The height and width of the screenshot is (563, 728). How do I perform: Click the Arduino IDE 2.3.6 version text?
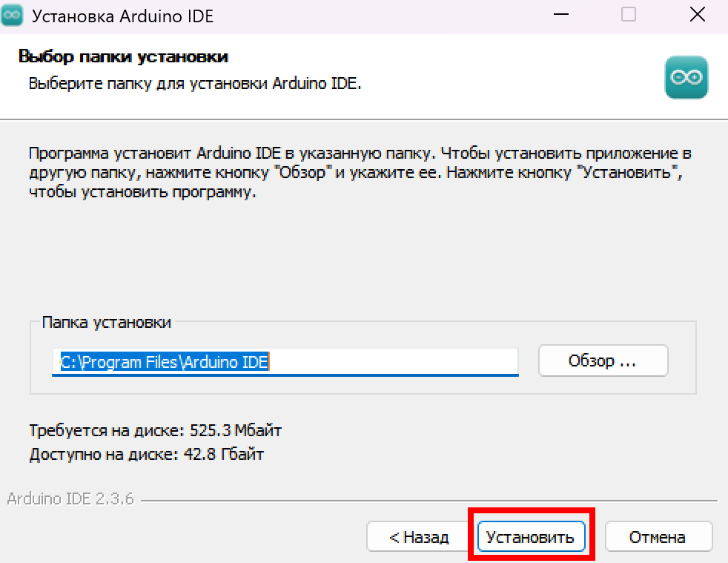tap(69, 498)
